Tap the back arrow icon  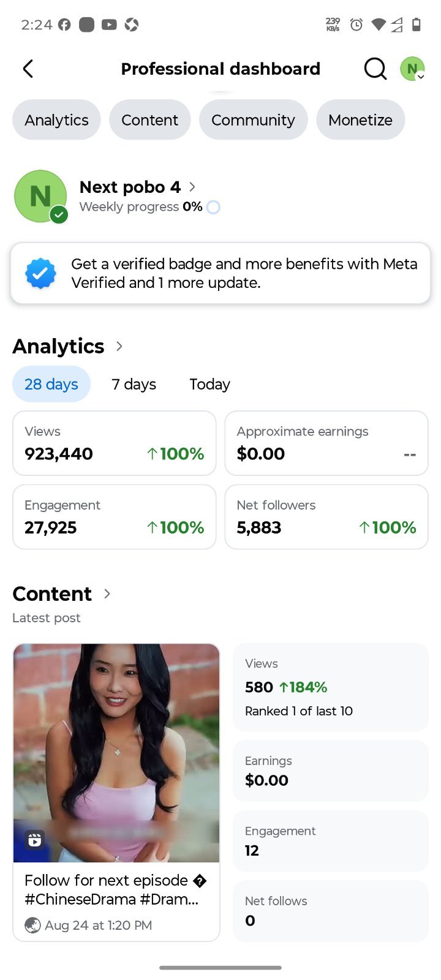pos(28,69)
